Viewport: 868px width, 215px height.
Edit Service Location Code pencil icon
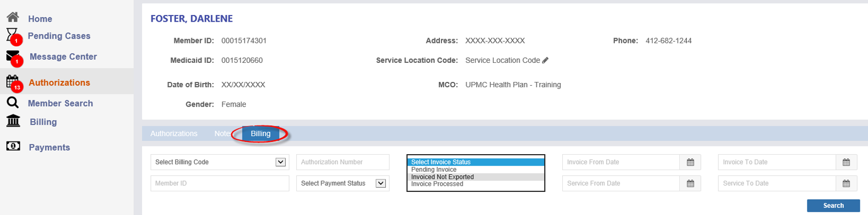coord(545,60)
